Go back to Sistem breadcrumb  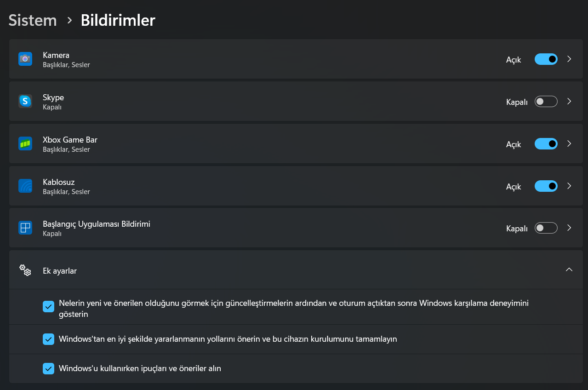tap(33, 20)
